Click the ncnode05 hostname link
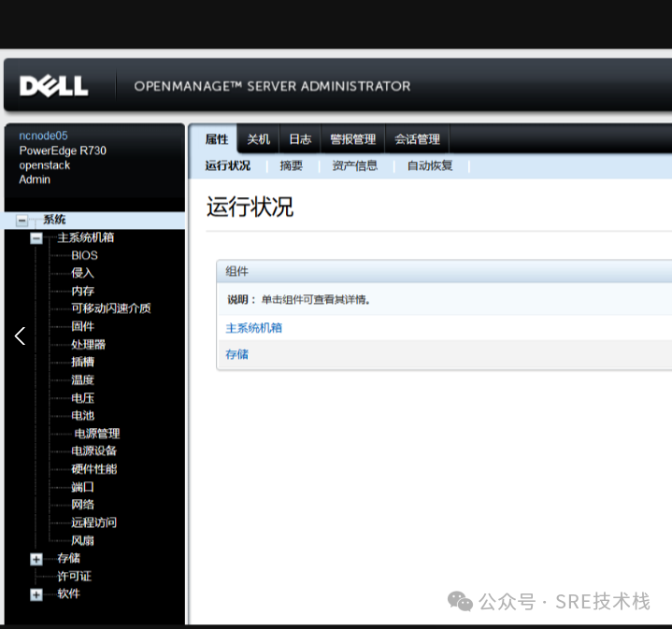Image resolution: width=672 pixels, height=629 pixels. coord(43,136)
